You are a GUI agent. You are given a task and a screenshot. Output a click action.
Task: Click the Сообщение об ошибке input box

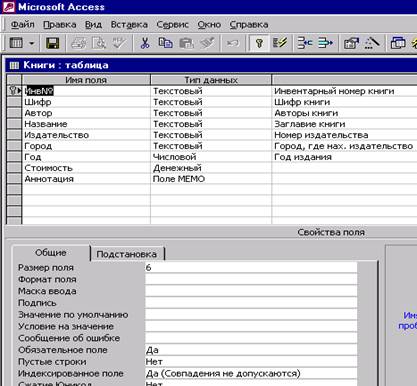pyautogui.click(x=251, y=338)
